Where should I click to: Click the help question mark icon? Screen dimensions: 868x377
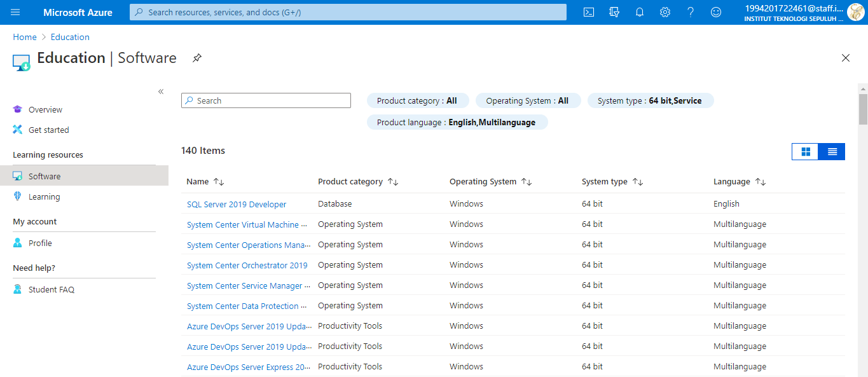click(691, 12)
